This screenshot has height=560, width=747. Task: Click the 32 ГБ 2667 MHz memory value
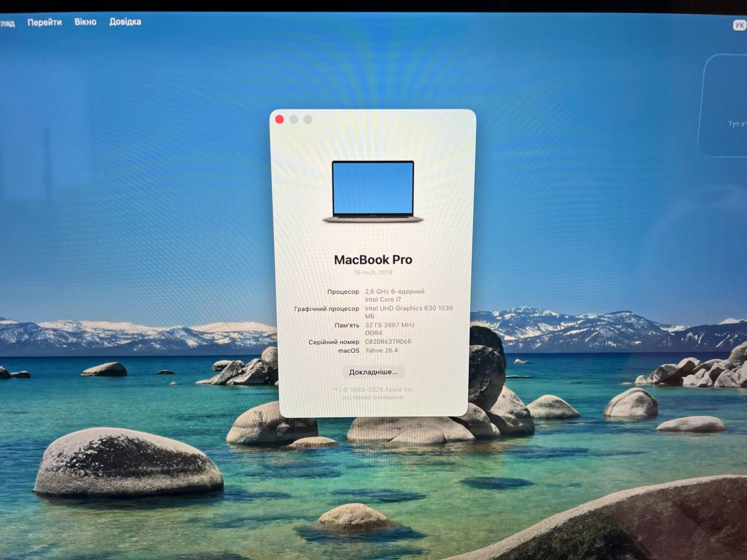[390, 329]
